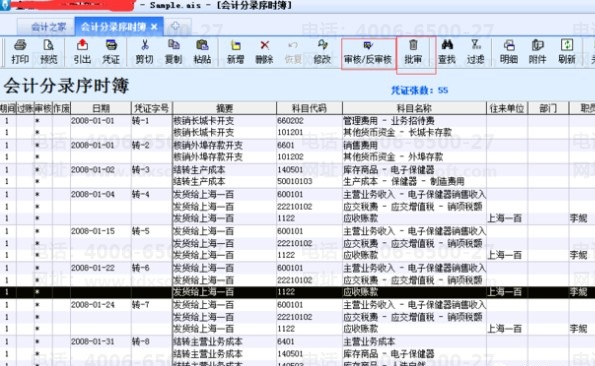Click the 批审 batch audit icon
The image size is (595, 366).
[413, 45]
